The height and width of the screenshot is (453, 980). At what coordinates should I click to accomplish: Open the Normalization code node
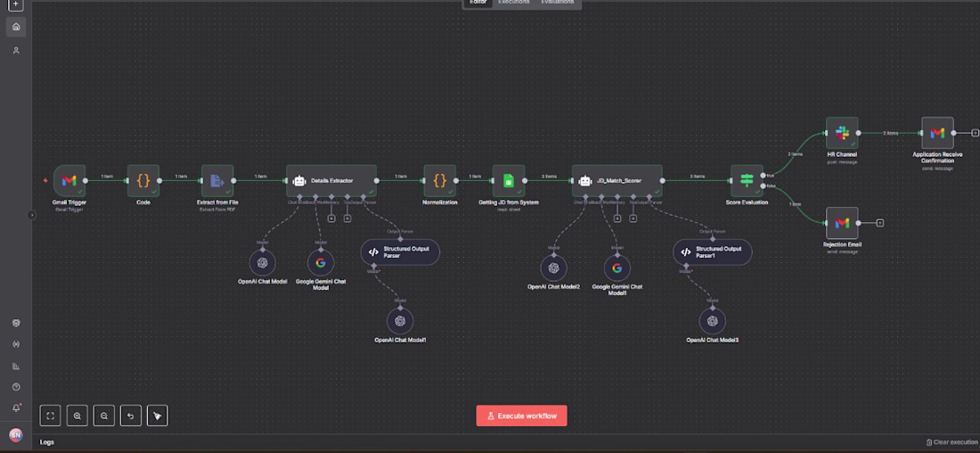click(439, 181)
